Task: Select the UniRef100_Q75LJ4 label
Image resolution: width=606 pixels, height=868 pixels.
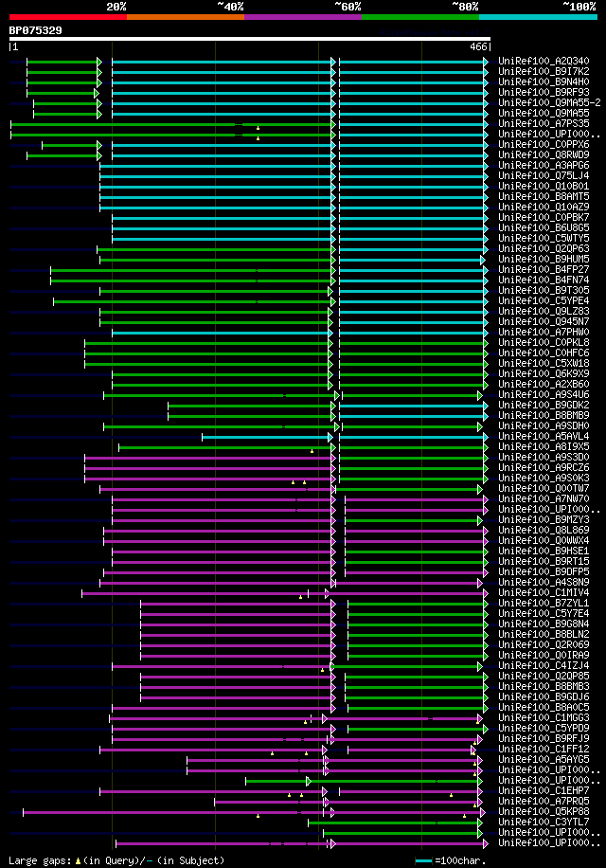Action: [x=544, y=176]
